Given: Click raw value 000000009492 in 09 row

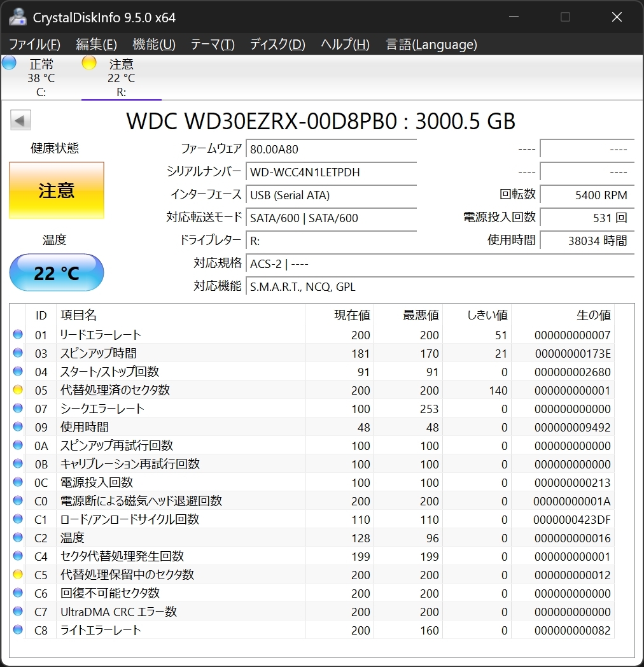Looking at the screenshot, I should pos(573,428).
